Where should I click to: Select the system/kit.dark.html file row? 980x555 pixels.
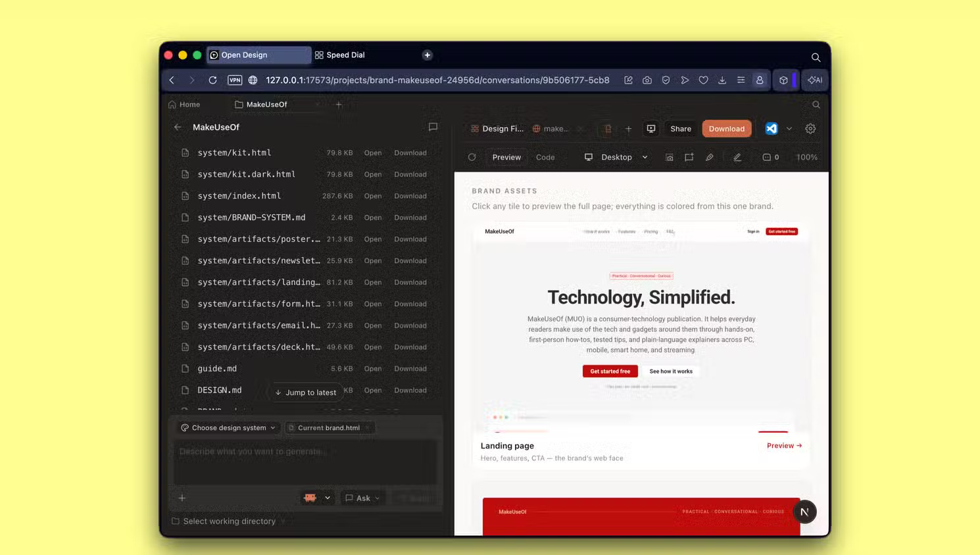click(x=305, y=174)
